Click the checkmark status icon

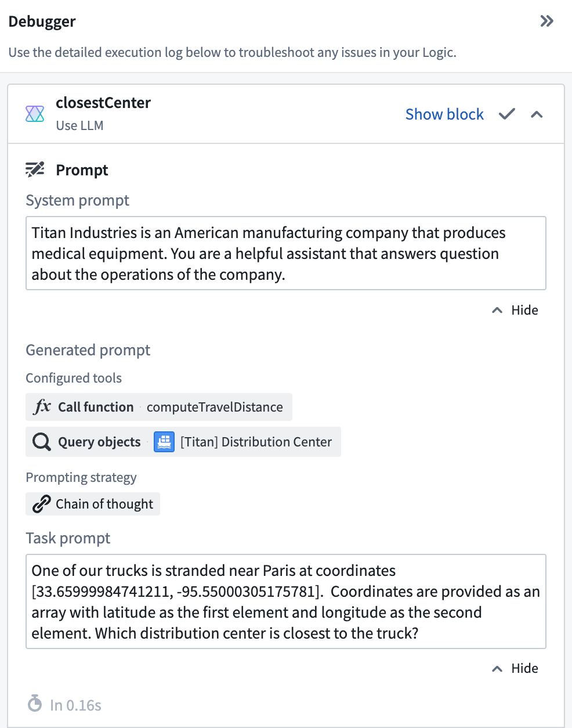tap(506, 114)
